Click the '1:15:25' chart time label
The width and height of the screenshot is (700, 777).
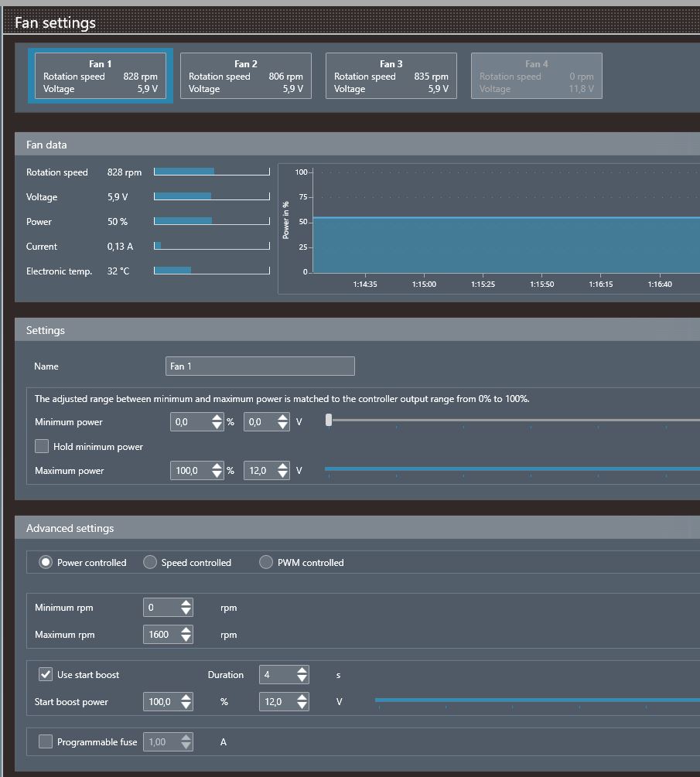coord(483,284)
